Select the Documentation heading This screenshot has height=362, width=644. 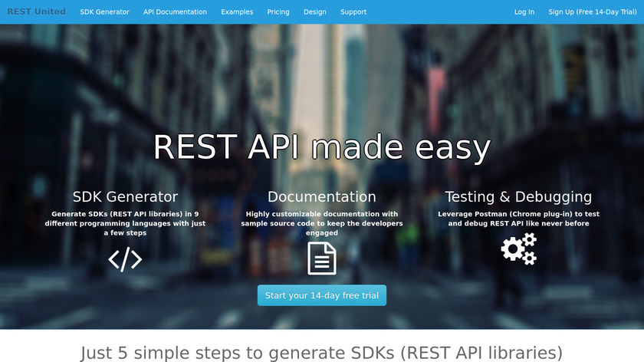coord(321,196)
